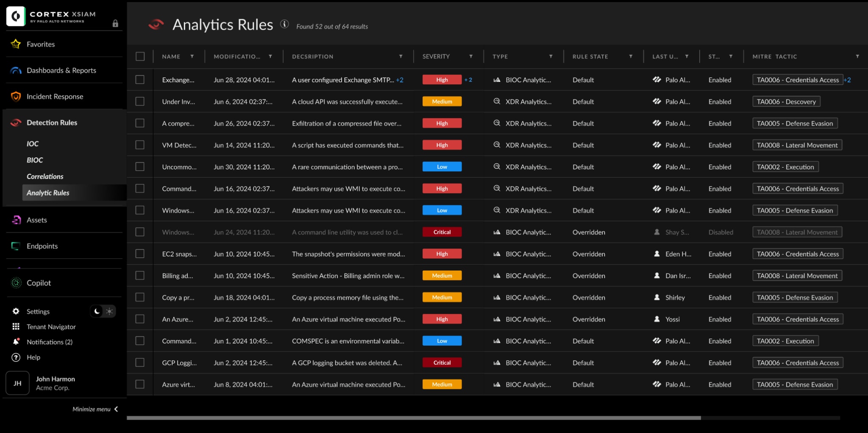This screenshot has height=433, width=868.
Task: Click +2 after Exchange Mitre tactic tag
Action: 847,80
